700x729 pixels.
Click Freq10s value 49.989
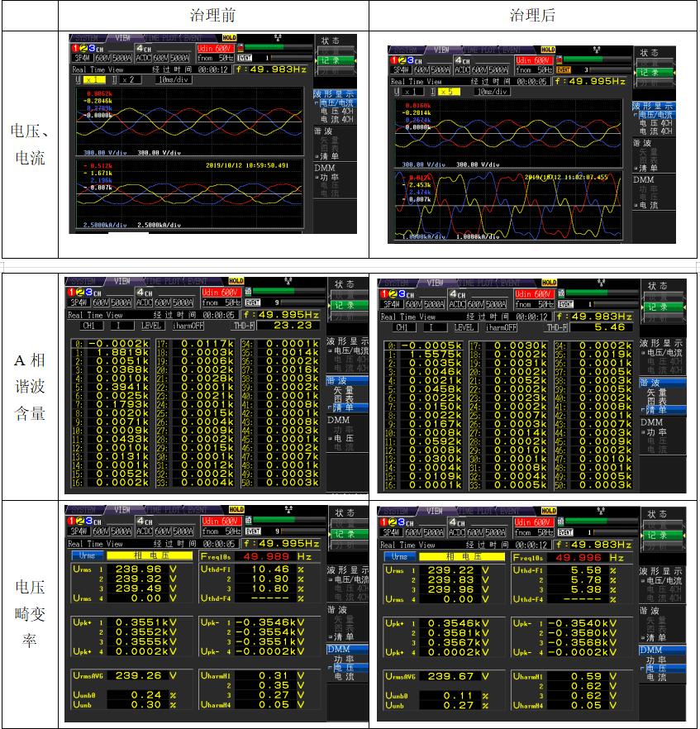pyautogui.click(x=266, y=556)
